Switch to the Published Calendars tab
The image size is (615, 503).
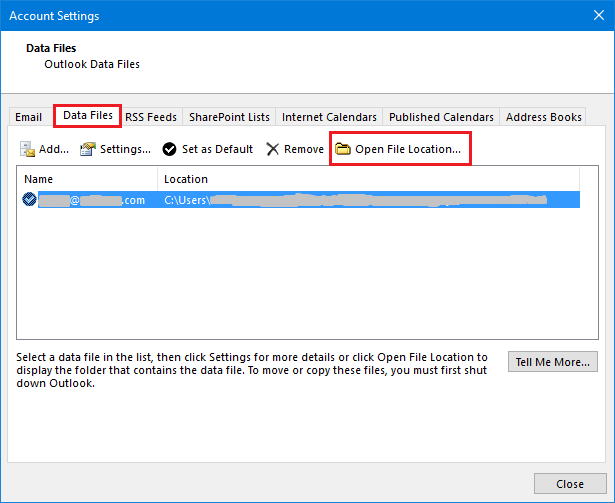[x=441, y=117]
